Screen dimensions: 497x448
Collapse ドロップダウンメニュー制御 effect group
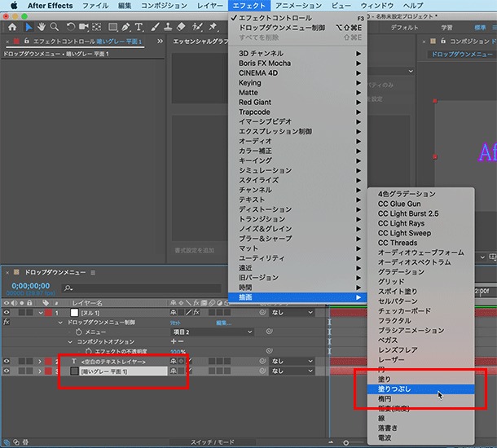(x=60, y=323)
